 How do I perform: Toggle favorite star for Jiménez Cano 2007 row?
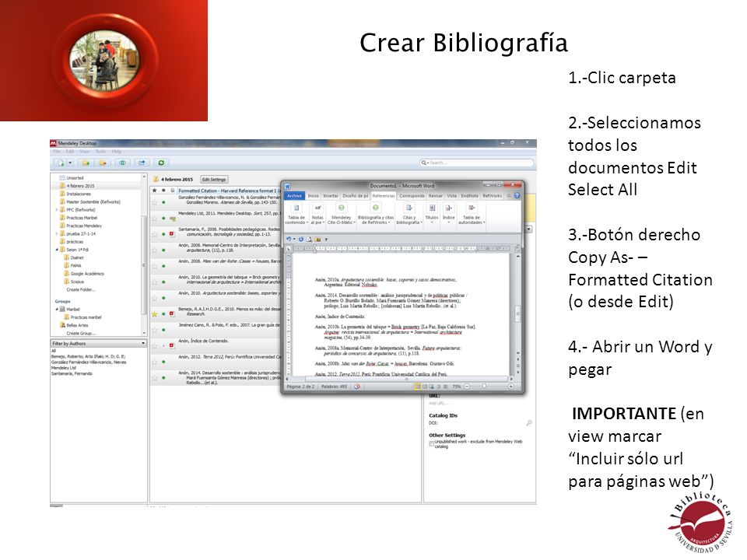154,330
